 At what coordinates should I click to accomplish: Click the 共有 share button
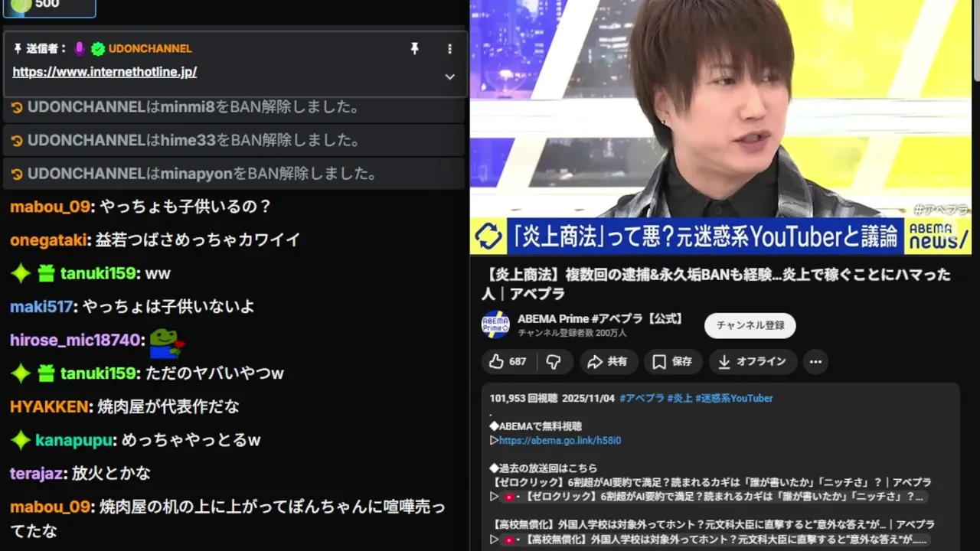coord(607,362)
